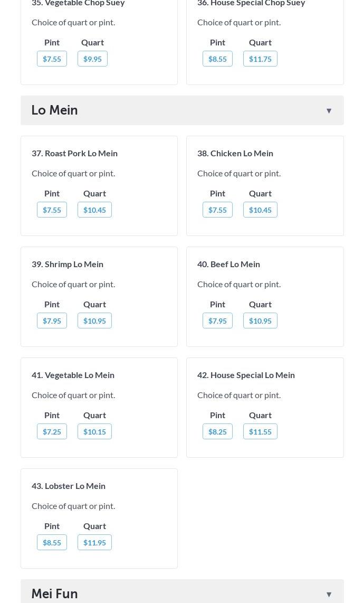Pick Pint $8.25 for House Special Lo Mein
Image resolution: width=364 pixels, height=603 pixels.
click(x=217, y=431)
